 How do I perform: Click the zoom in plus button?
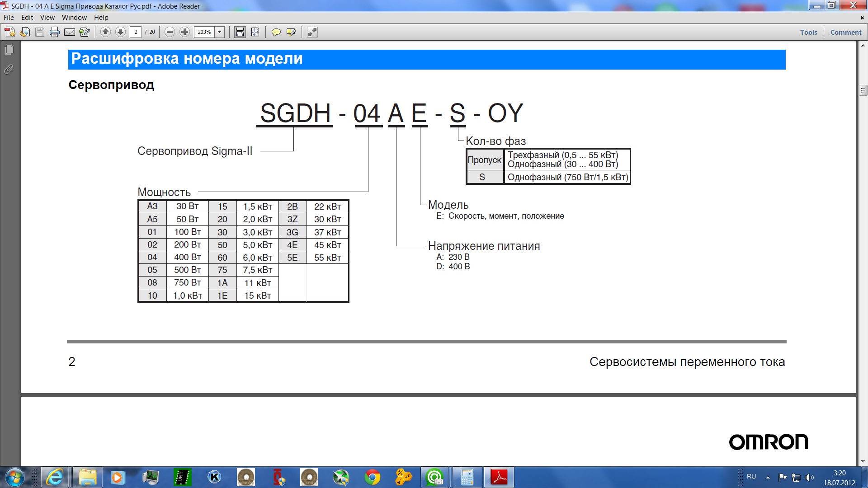184,32
